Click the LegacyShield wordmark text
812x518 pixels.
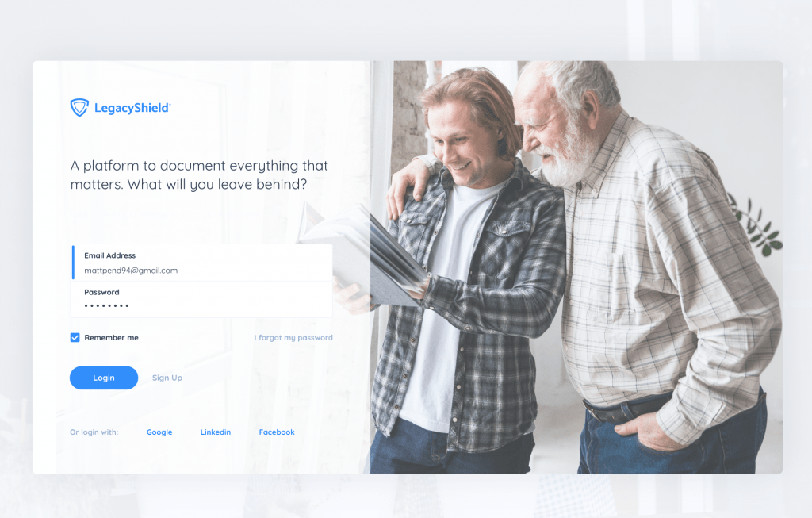132,108
